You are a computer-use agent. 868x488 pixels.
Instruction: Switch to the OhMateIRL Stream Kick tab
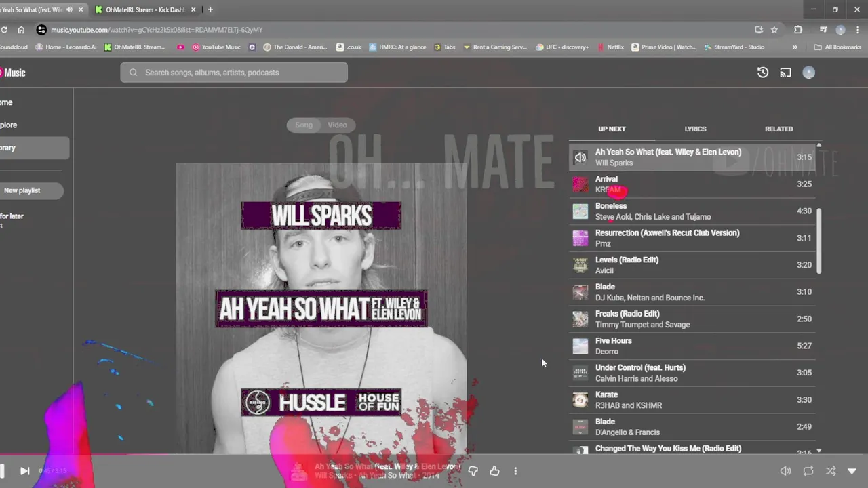coord(146,9)
